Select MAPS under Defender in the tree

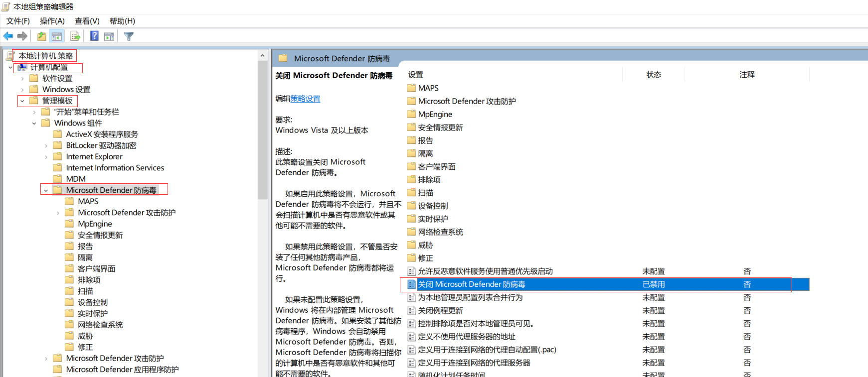[x=88, y=202]
